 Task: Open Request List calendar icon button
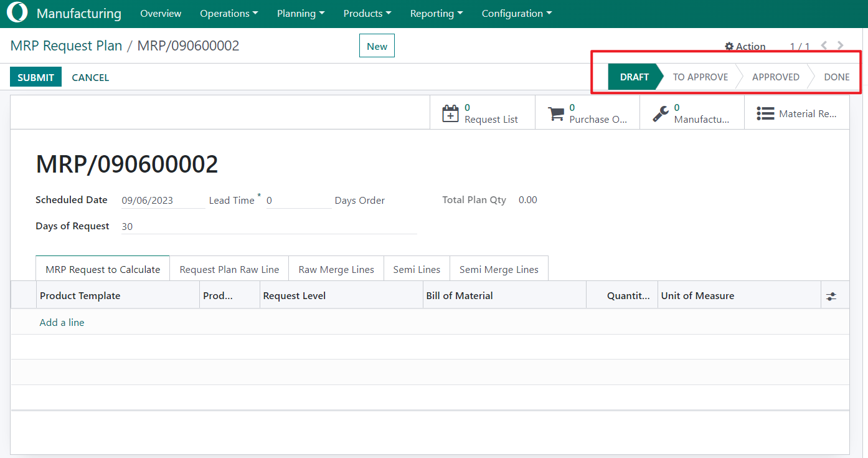click(450, 113)
